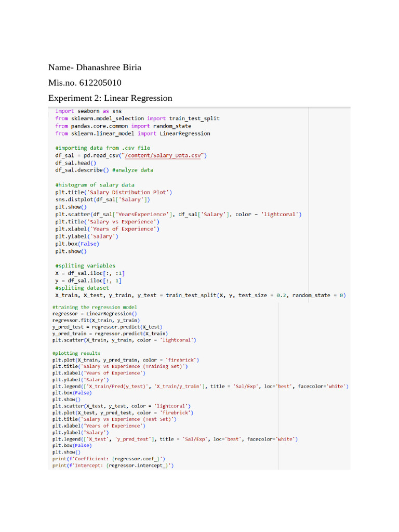
Task: Click the LinearRegression import line
Action: pyautogui.click(x=132, y=134)
